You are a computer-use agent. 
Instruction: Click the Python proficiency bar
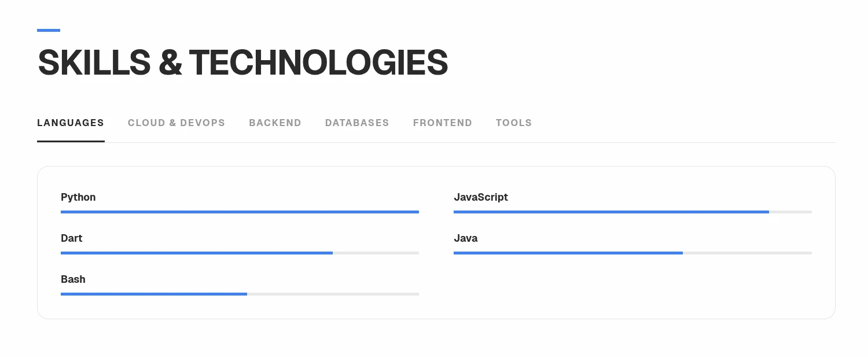click(x=240, y=212)
